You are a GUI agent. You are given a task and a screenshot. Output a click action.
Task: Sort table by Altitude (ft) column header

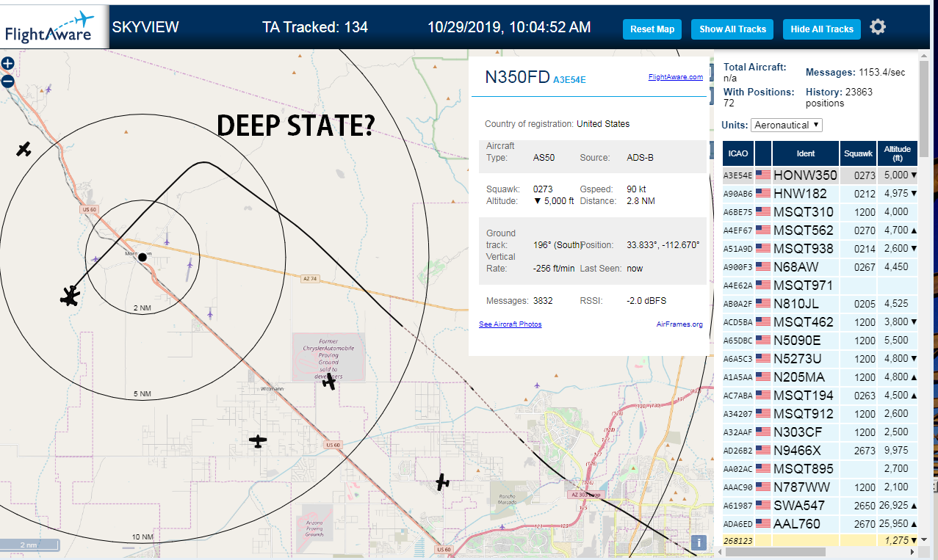coord(897,153)
